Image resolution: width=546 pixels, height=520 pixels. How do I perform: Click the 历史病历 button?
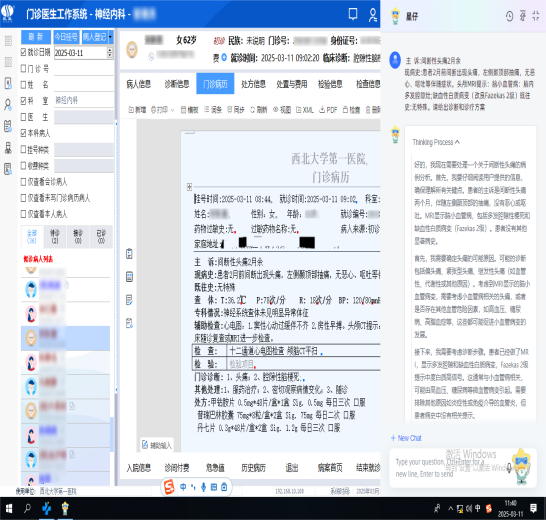point(254,468)
